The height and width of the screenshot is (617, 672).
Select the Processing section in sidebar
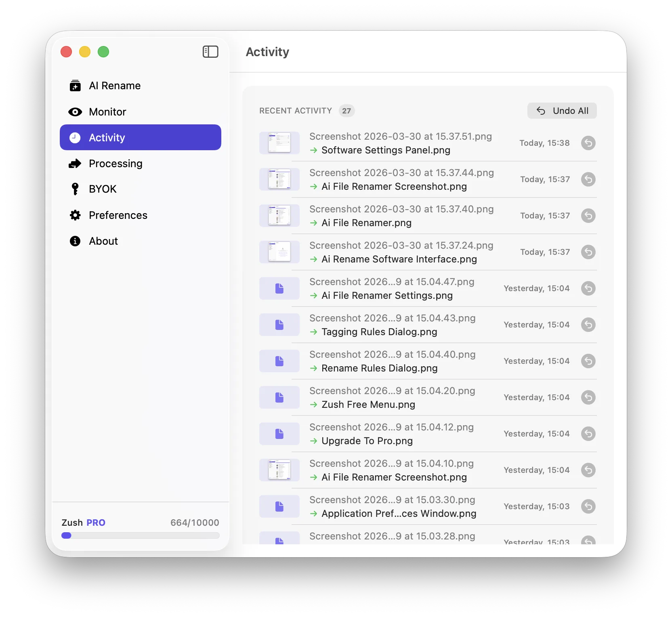coord(115,164)
